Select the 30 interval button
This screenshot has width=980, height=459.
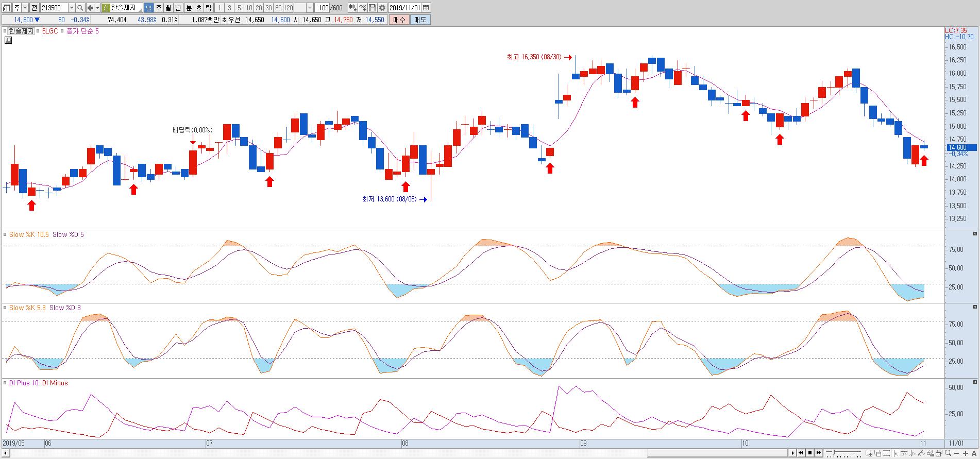click(268, 8)
